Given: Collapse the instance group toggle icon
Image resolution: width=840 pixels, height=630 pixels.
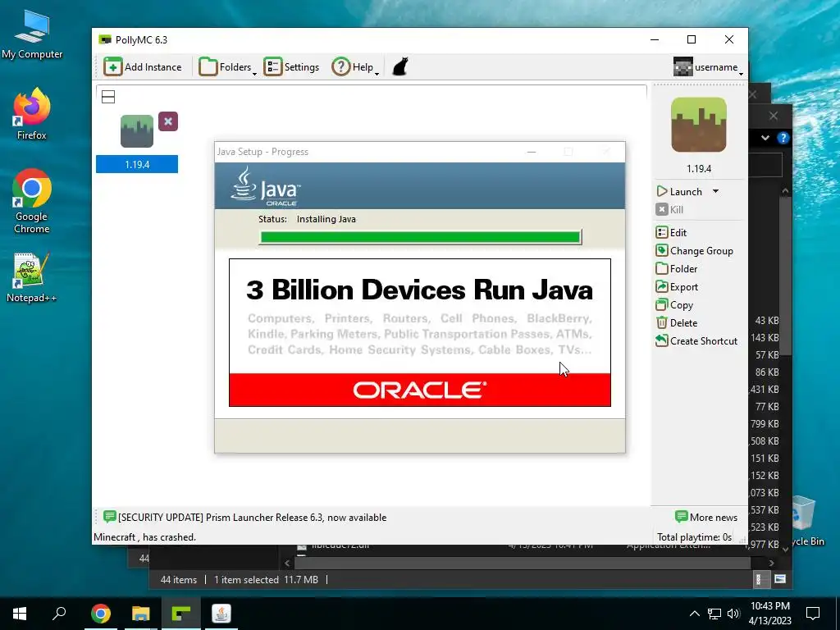Looking at the screenshot, I should click(x=108, y=97).
